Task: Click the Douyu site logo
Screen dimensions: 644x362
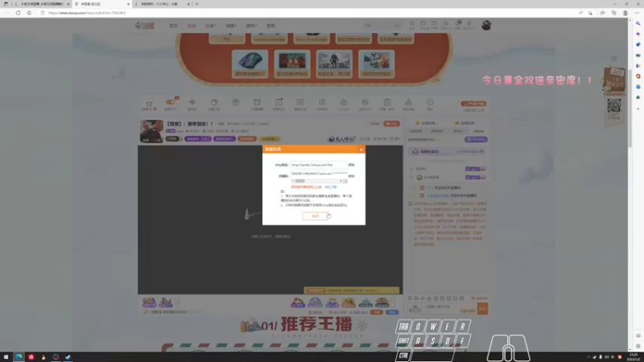Action: pyautogui.click(x=144, y=26)
